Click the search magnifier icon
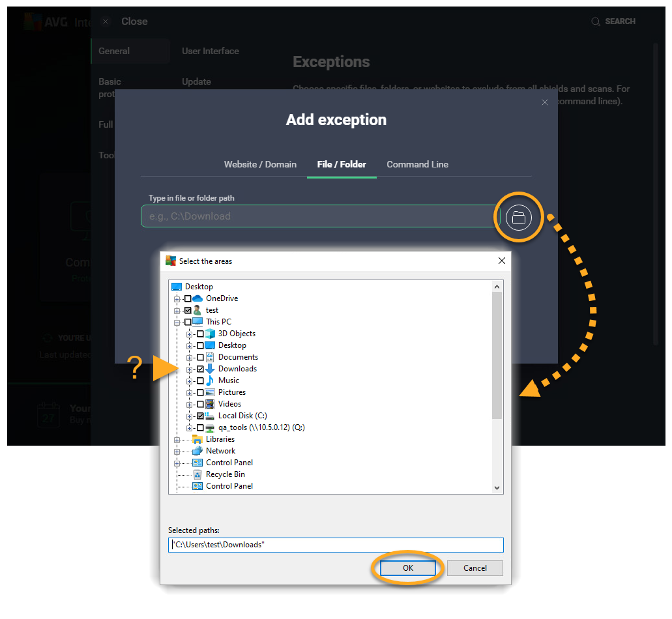Screen dimensions: 672x619 [x=595, y=22]
